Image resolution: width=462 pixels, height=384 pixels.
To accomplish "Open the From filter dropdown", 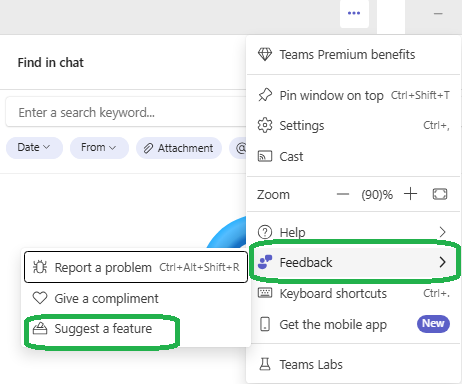I will pyautogui.click(x=99, y=147).
